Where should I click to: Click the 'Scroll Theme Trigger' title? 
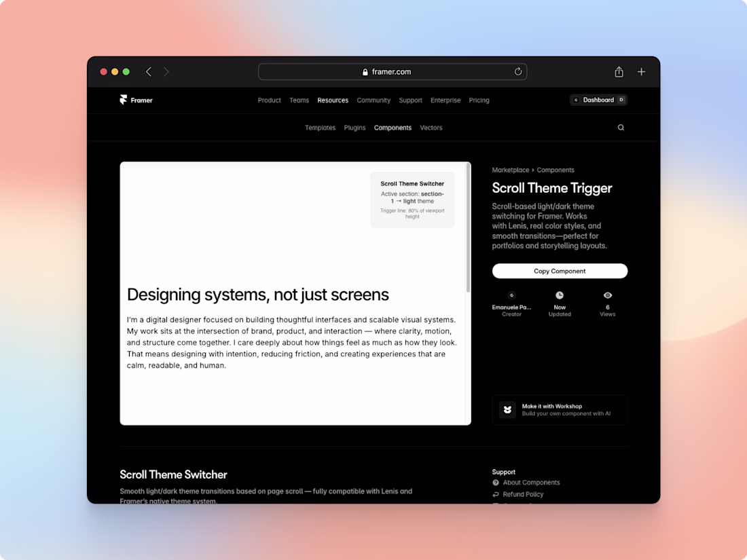pyautogui.click(x=551, y=188)
